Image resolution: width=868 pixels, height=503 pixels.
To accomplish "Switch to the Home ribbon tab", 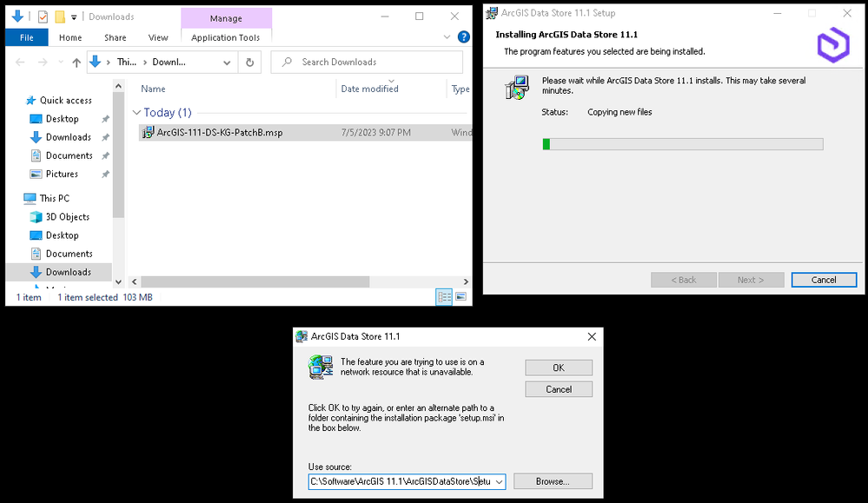I will [70, 37].
